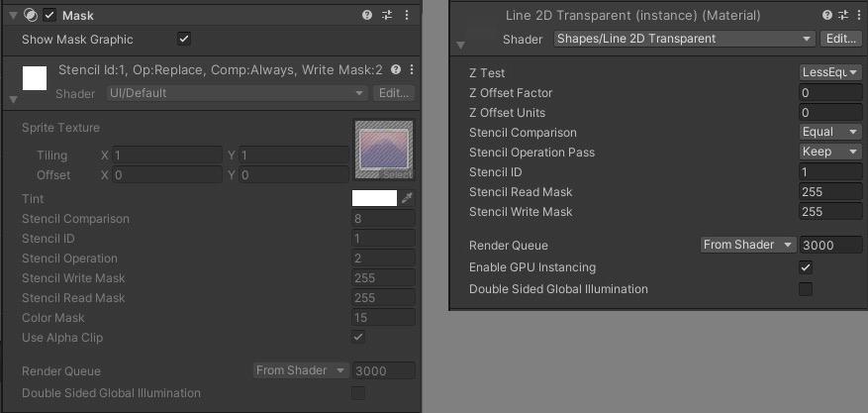Open Mask component help reference icon
Screen dimensions: 868x413
(x=367, y=16)
